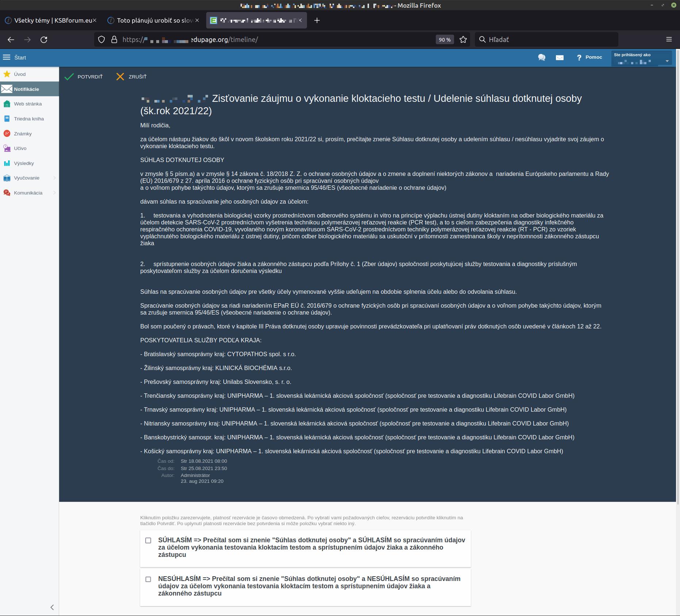Open Známky in the sidebar
Image resolution: width=680 pixels, height=616 pixels.
pyautogui.click(x=23, y=134)
